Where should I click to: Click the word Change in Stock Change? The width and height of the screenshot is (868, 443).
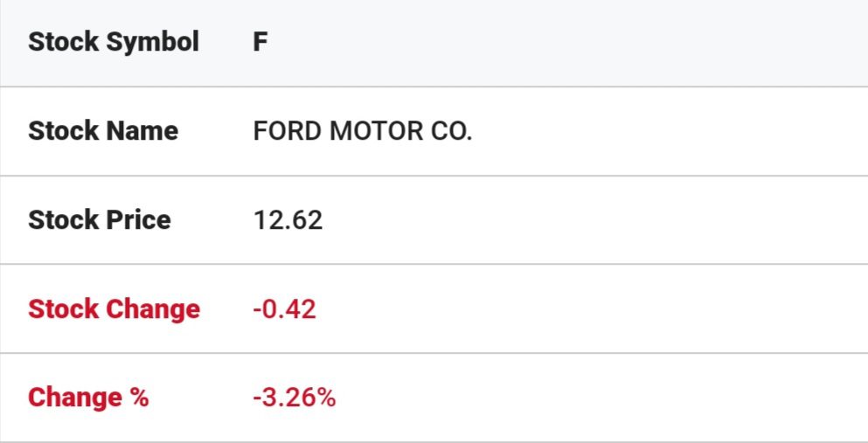153,309
